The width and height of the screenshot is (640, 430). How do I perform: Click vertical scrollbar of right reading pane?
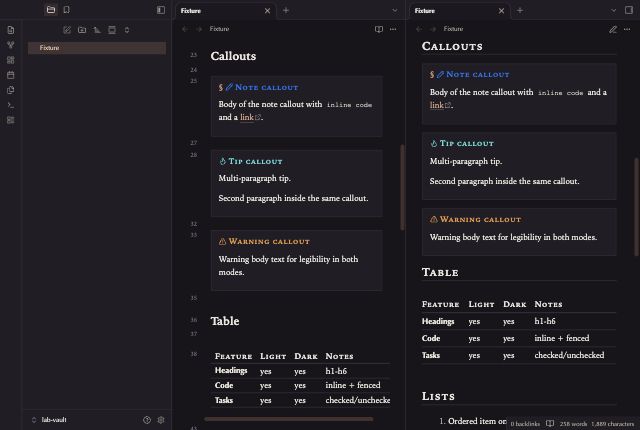coord(636,207)
